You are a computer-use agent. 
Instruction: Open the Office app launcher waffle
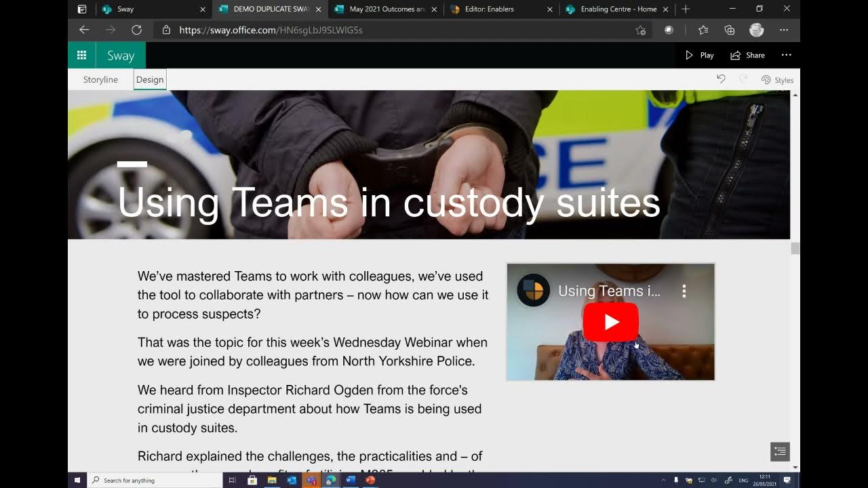[x=81, y=56]
